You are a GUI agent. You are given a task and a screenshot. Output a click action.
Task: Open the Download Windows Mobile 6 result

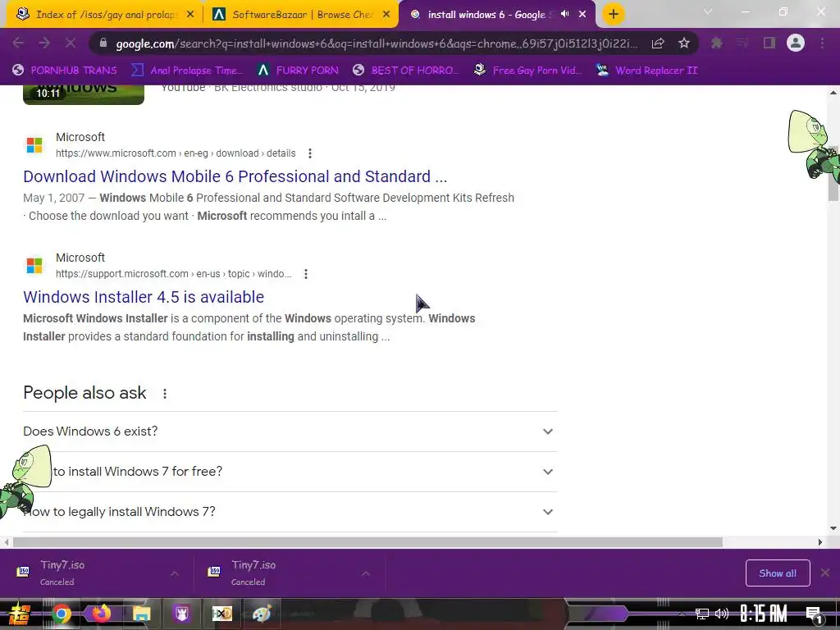coord(235,176)
